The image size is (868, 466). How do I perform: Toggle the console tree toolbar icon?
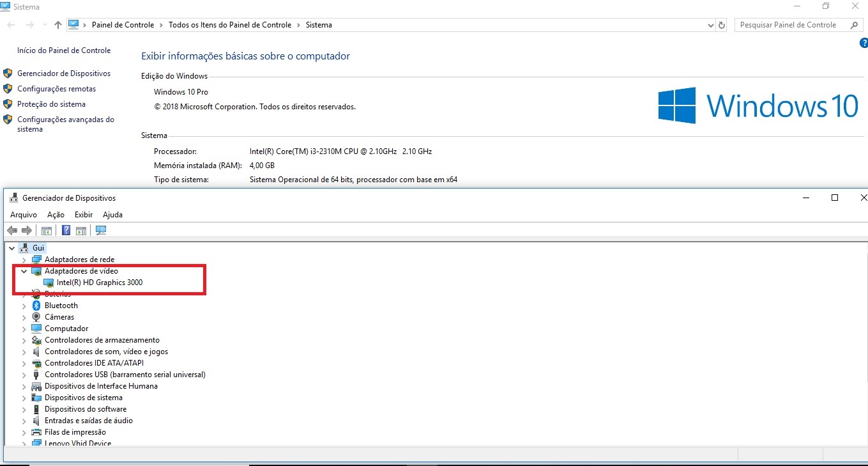[x=46, y=231]
